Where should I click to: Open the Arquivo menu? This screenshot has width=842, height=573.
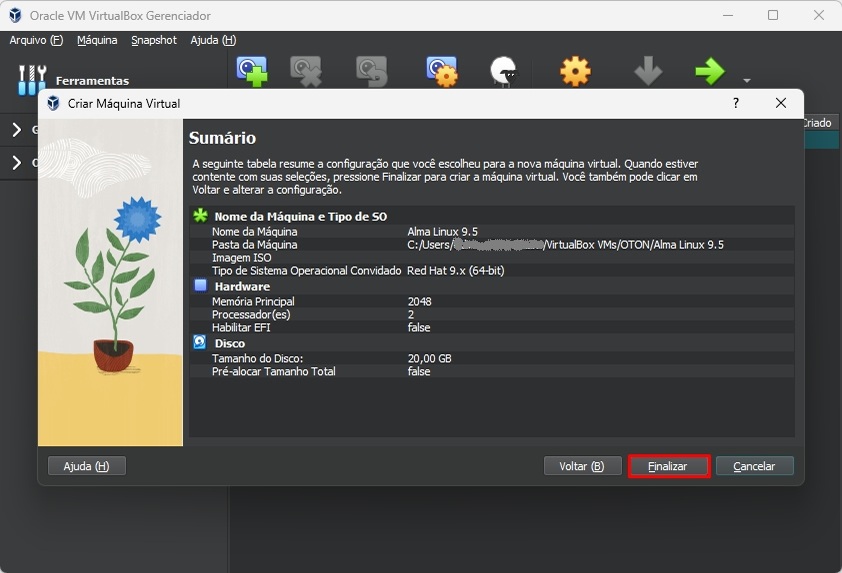click(x=36, y=40)
